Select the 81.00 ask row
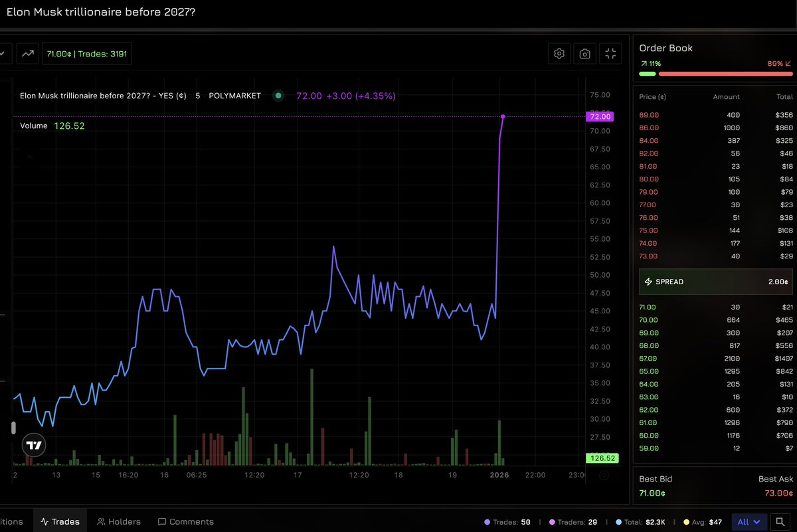This screenshot has height=532, width=797. (x=715, y=166)
